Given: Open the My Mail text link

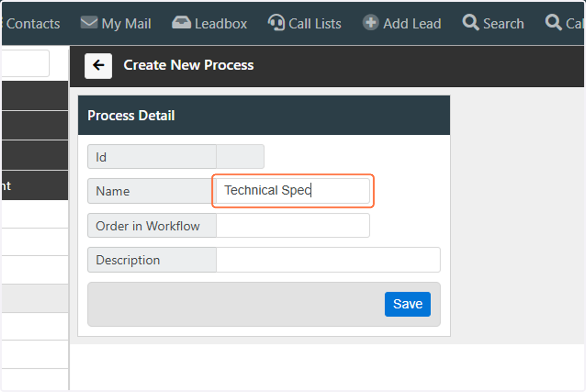Looking at the screenshot, I should 126,23.
